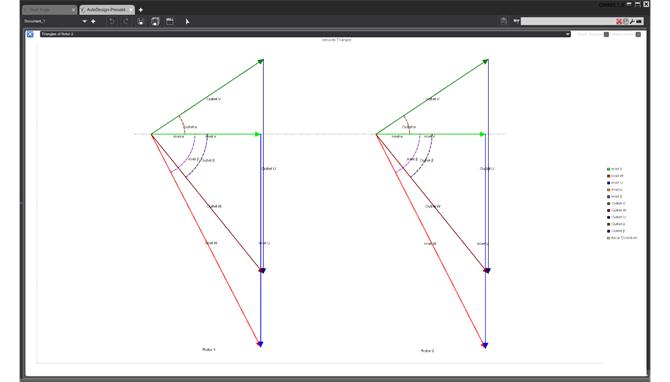Switch to the AutoDesign-Preset tab
This screenshot has height=382, width=670.
106,9
